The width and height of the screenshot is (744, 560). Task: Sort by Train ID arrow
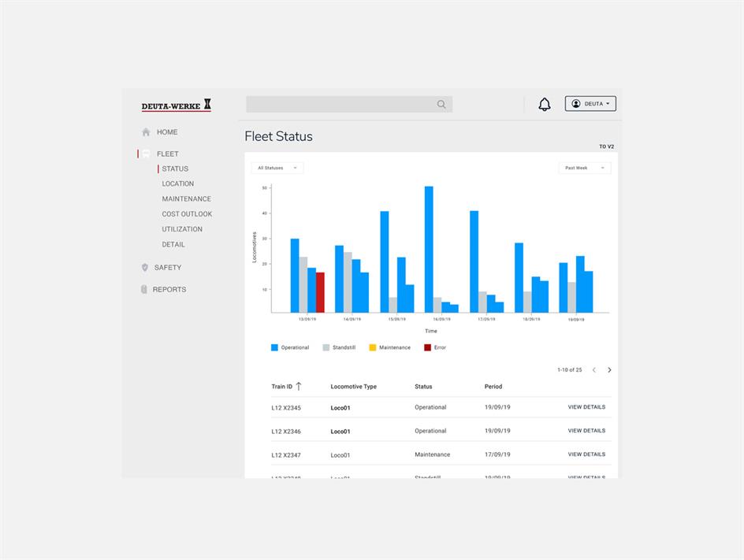299,387
